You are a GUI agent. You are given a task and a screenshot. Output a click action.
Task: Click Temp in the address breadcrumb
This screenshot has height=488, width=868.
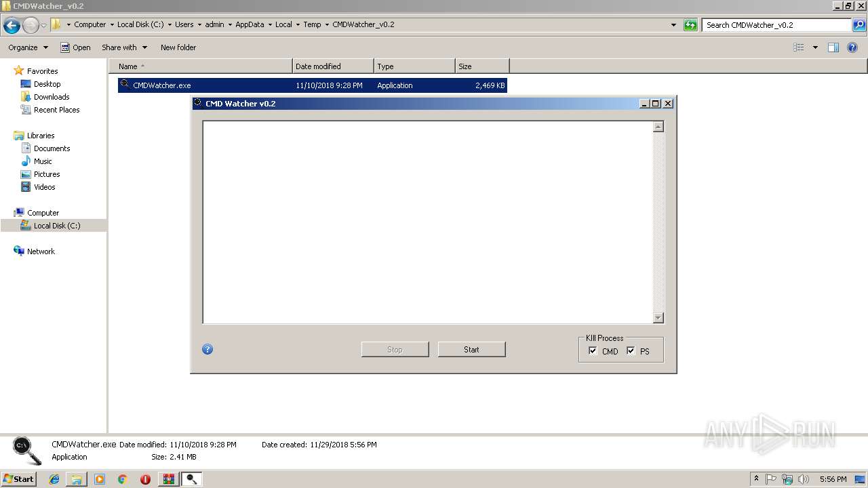coord(312,24)
